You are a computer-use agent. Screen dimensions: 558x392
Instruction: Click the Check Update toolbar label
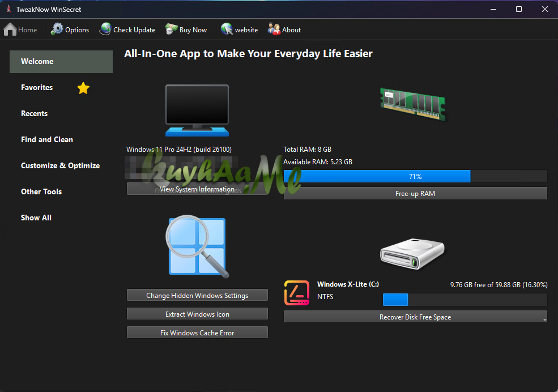tap(134, 30)
